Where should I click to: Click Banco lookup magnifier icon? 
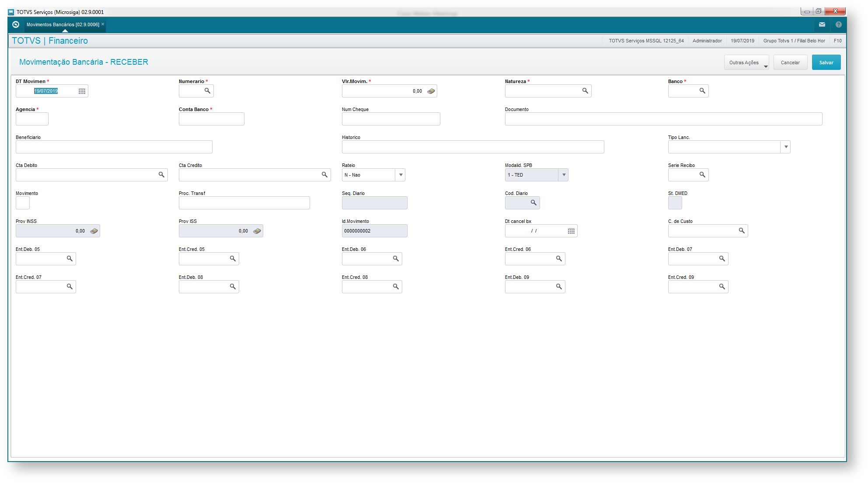pyautogui.click(x=702, y=91)
